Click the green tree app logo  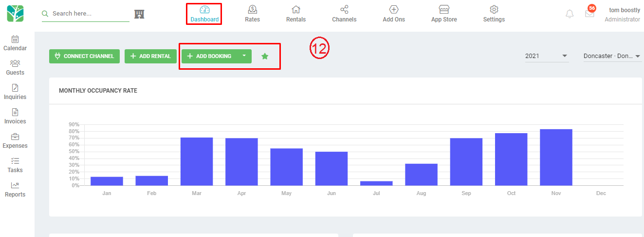[15, 14]
